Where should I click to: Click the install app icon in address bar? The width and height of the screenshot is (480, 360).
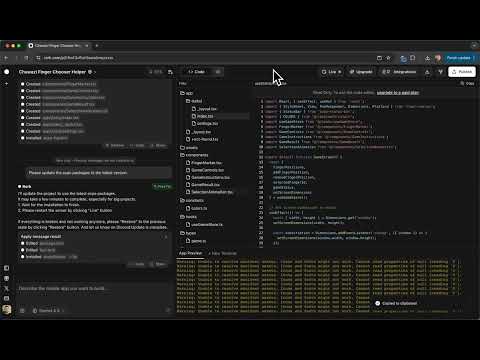pos(379,58)
